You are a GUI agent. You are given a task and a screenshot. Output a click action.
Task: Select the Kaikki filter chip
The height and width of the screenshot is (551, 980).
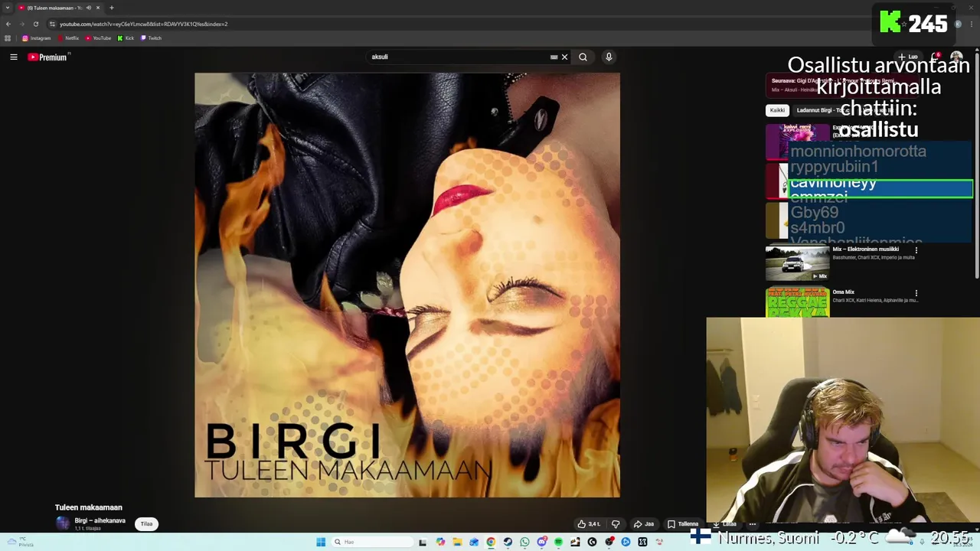777,110
